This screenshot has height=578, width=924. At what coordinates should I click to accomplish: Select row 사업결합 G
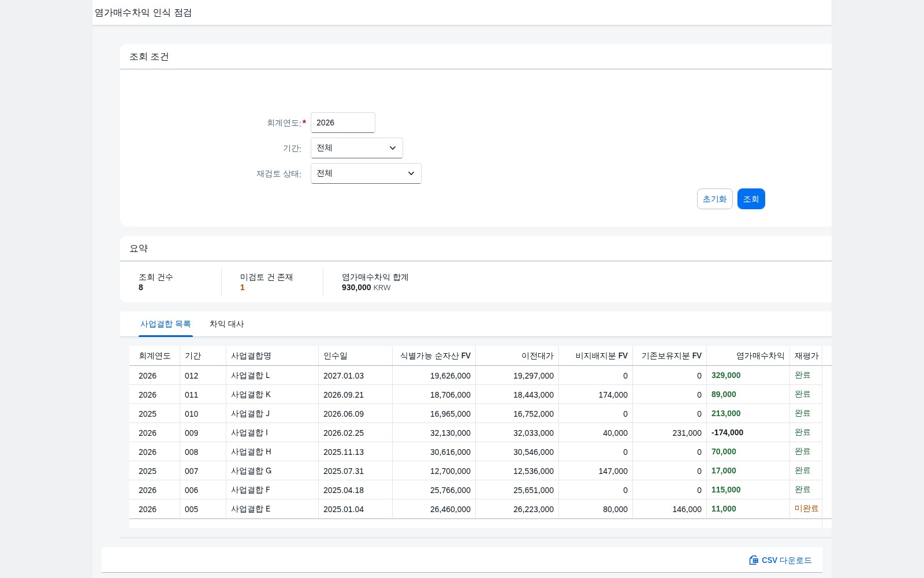(x=476, y=471)
